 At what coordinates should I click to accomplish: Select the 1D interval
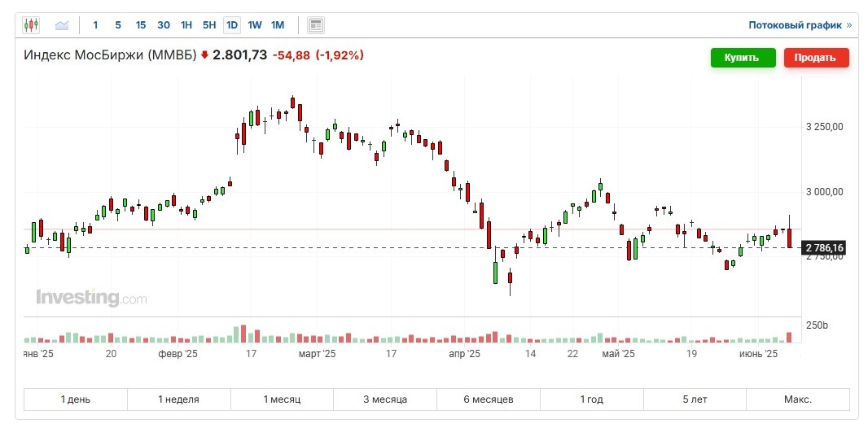point(232,25)
